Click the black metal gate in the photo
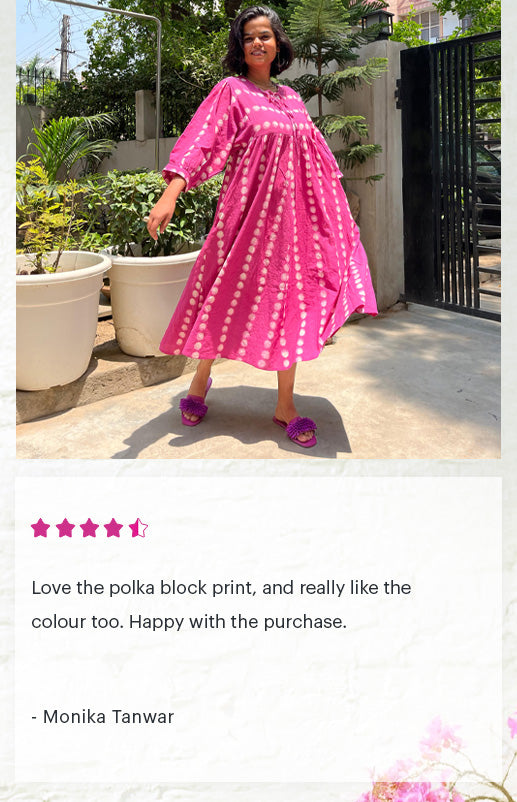This screenshot has height=802, width=517. click(x=450, y=176)
